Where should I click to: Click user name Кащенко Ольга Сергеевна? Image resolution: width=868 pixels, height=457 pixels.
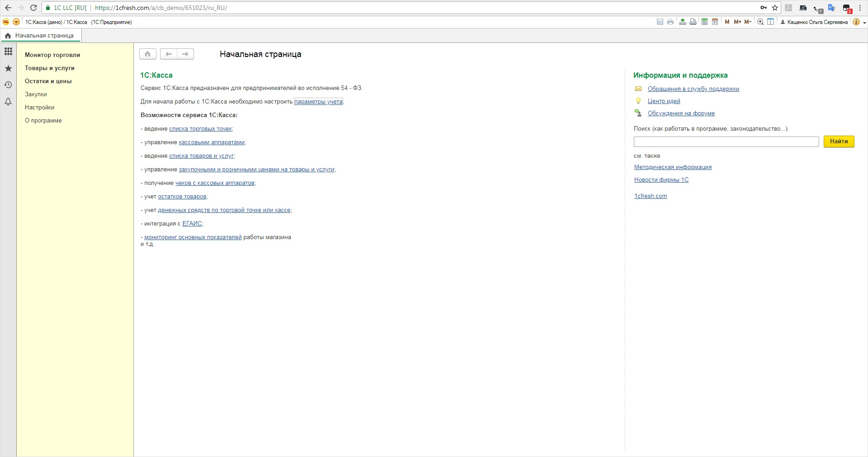pyautogui.click(x=817, y=22)
